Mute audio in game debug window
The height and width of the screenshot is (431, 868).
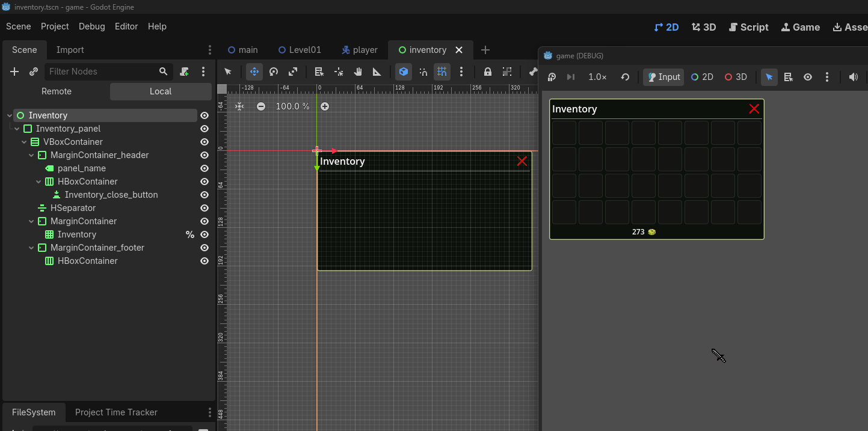(x=853, y=77)
